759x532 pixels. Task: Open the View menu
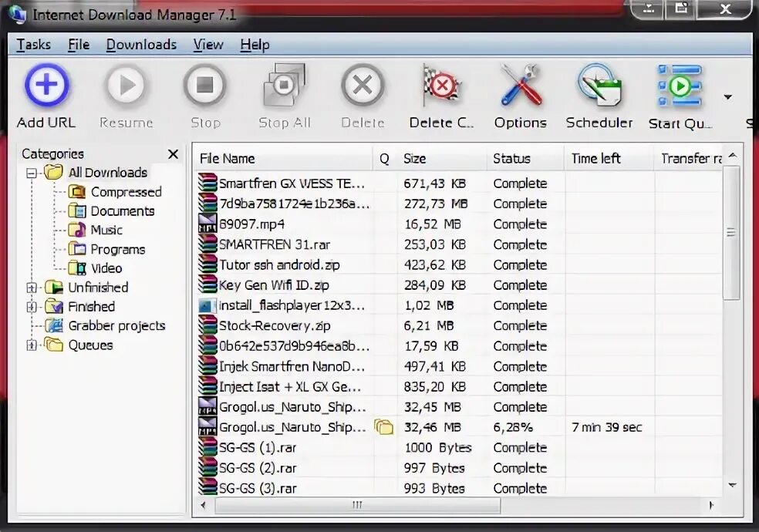[x=208, y=45]
